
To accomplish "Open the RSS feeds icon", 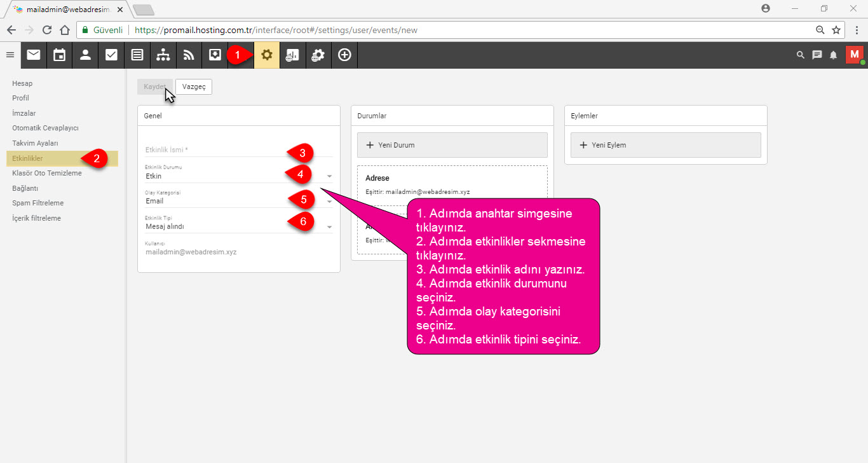I will (x=189, y=55).
